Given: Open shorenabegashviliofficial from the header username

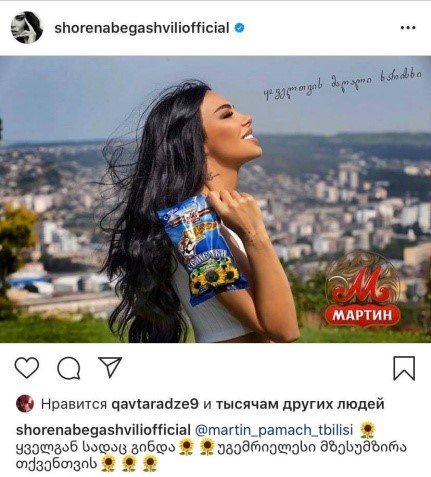Looking at the screenshot, I should tap(142, 28).
